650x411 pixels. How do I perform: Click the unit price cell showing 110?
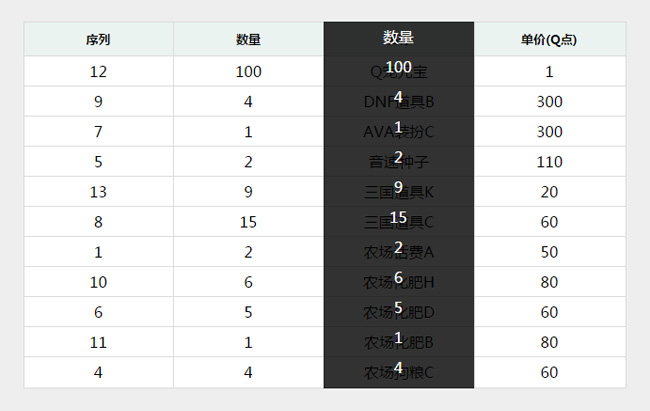[549, 162]
